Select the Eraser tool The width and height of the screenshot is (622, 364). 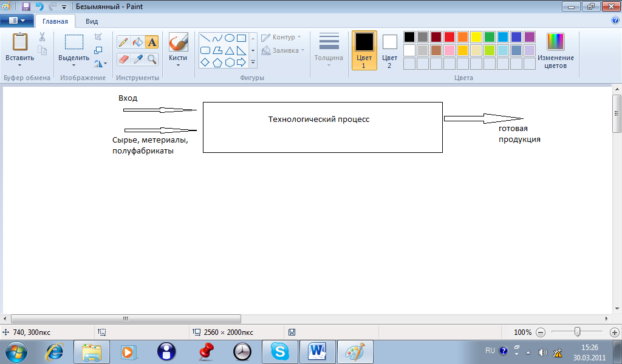pos(123,59)
